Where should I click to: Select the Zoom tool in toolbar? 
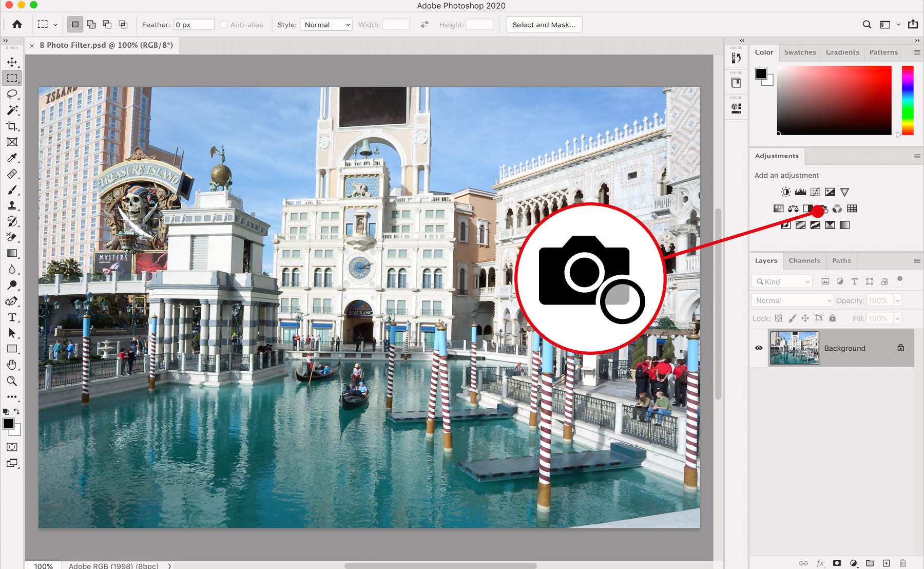[12, 381]
